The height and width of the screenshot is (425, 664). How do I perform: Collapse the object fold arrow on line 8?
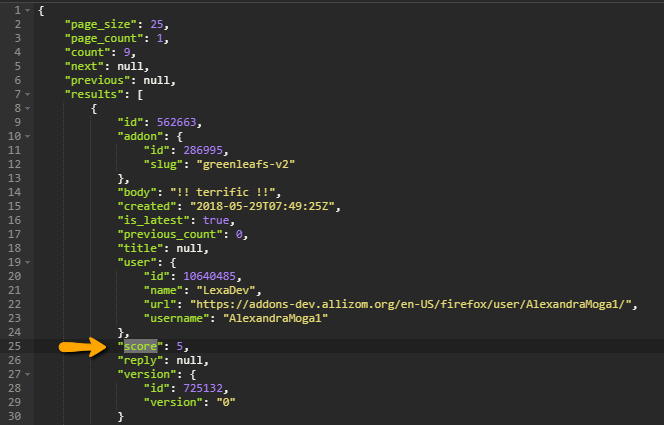pos(28,108)
